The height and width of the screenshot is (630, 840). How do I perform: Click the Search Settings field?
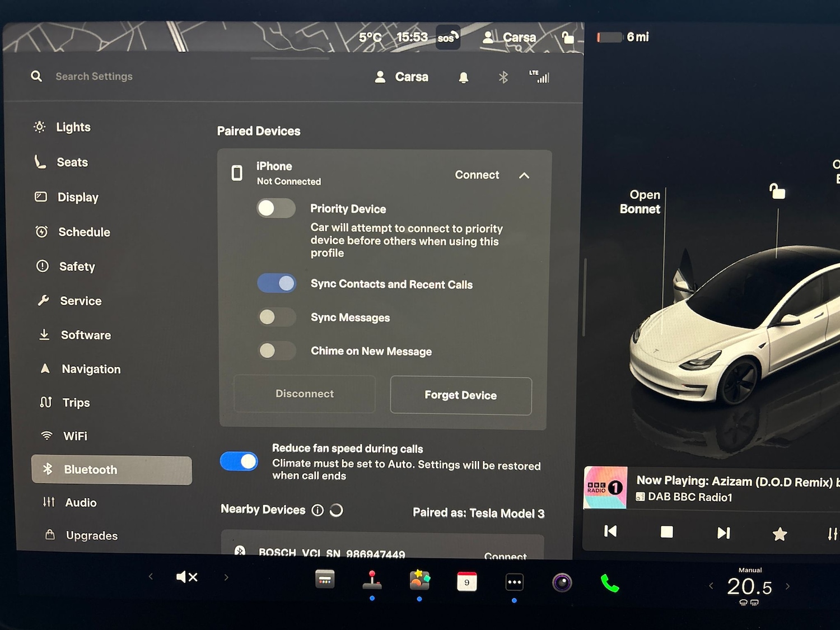click(x=94, y=76)
